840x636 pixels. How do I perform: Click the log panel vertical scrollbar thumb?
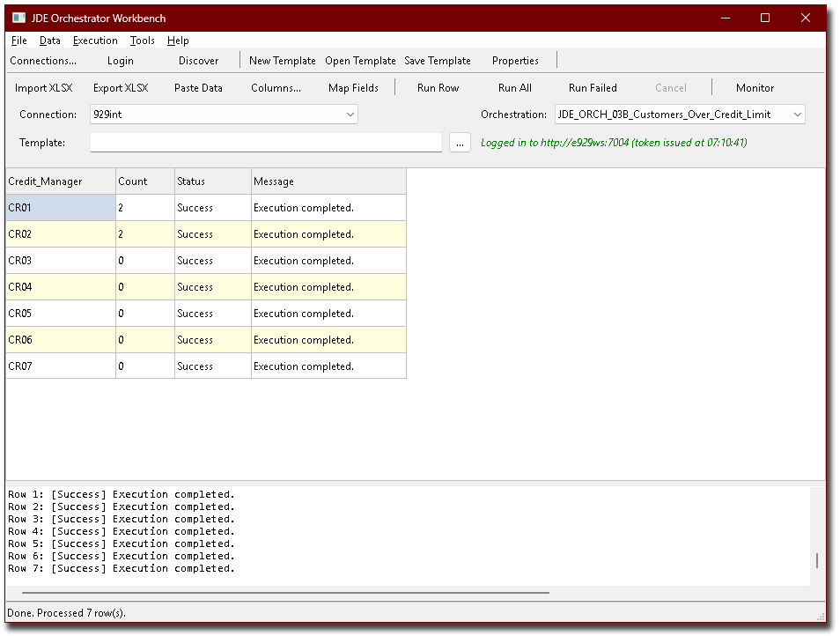pos(817,560)
